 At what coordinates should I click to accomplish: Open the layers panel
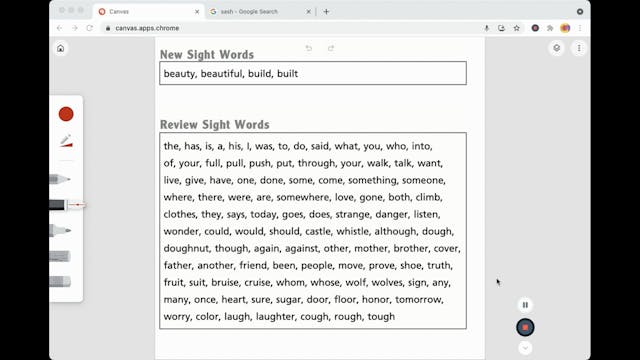[557, 48]
